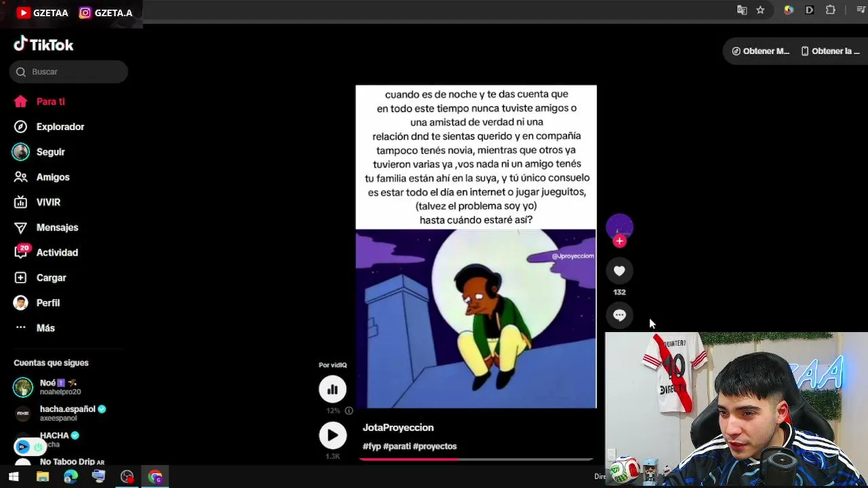
Task: Open the TikTok home logo
Action: 43,45
